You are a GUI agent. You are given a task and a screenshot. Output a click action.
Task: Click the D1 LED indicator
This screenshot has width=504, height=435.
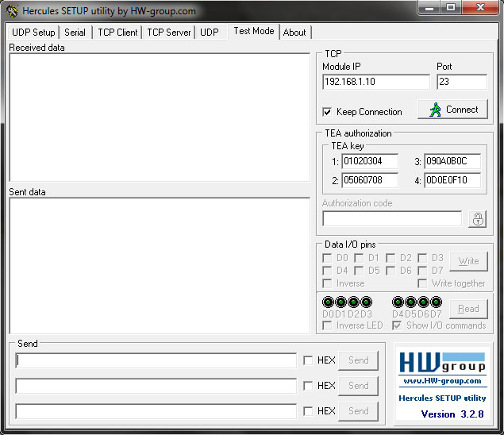(340, 302)
